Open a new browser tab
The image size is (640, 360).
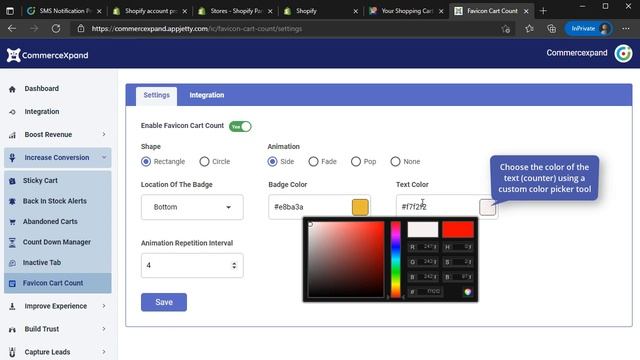[x=543, y=11]
